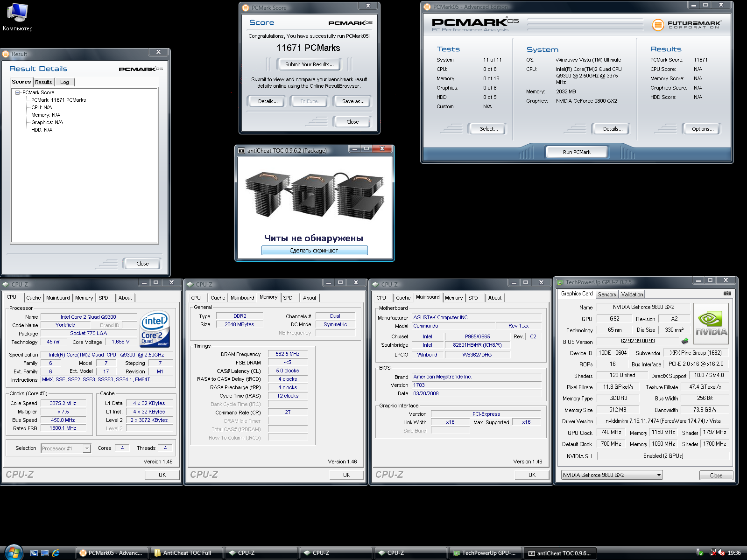Select the Scores tab in Result Details
This screenshot has width=747, height=560.
21,82
